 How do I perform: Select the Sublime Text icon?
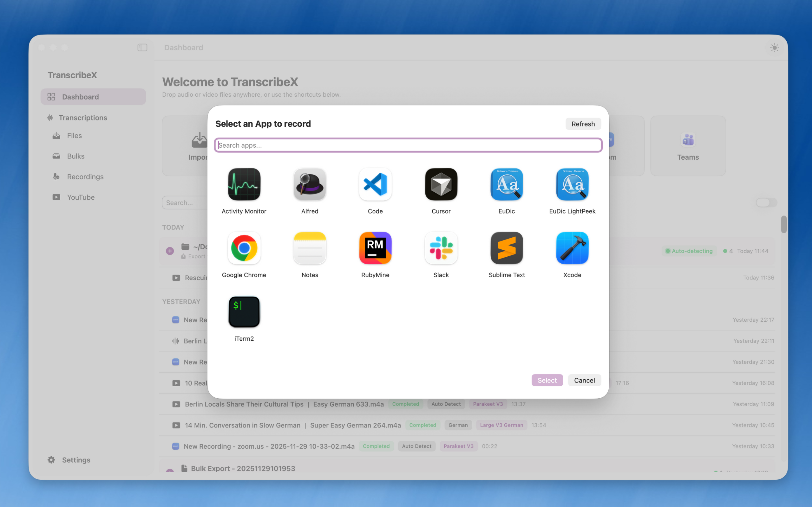[x=507, y=248]
